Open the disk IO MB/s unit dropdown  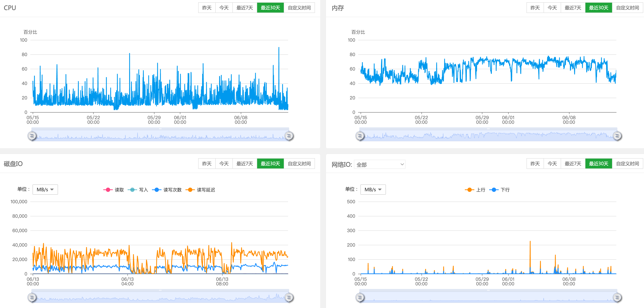coord(45,190)
